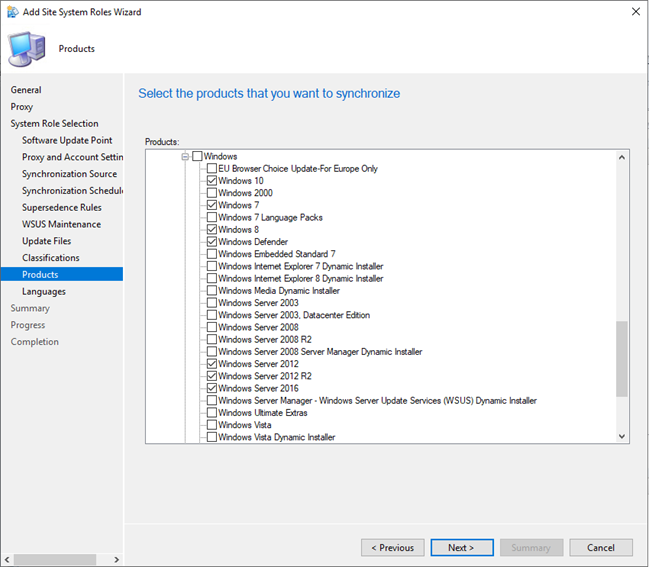
Task: Click the Previous button
Action: (x=393, y=548)
